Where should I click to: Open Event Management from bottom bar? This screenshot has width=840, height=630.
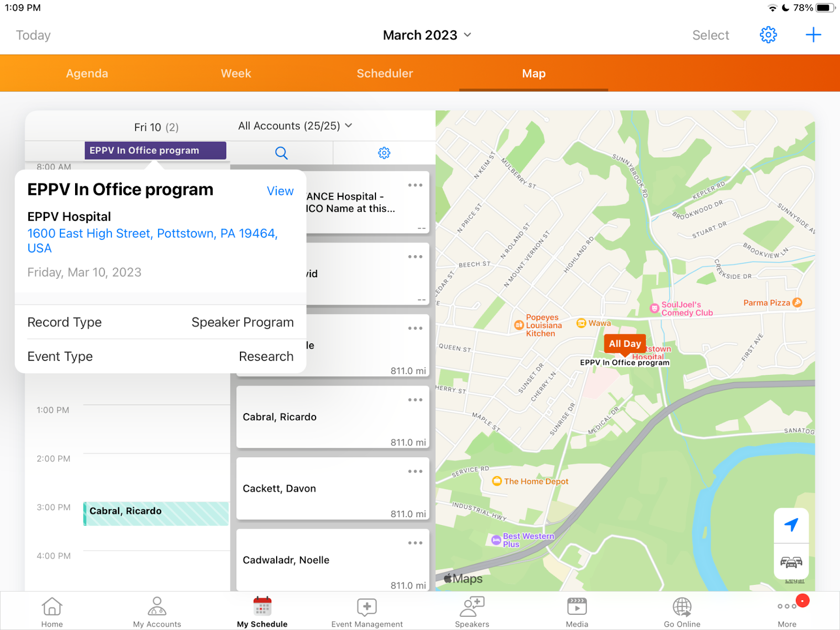(367, 612)
